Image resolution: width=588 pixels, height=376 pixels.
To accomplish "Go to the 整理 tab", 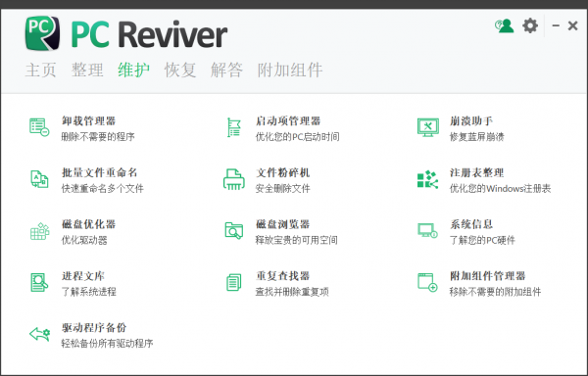I will (87, 70).
